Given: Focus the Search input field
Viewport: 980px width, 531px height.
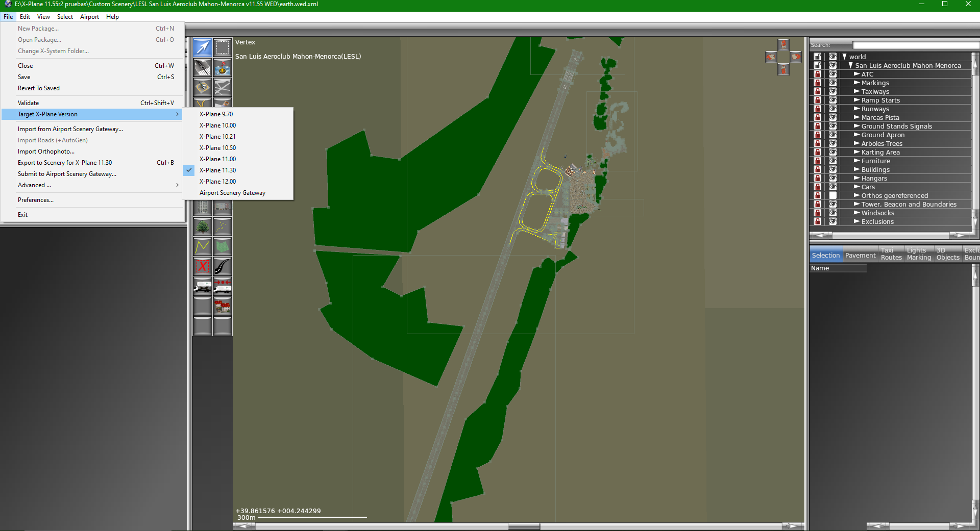Looking at the screenshot, I should pos(916,45).
